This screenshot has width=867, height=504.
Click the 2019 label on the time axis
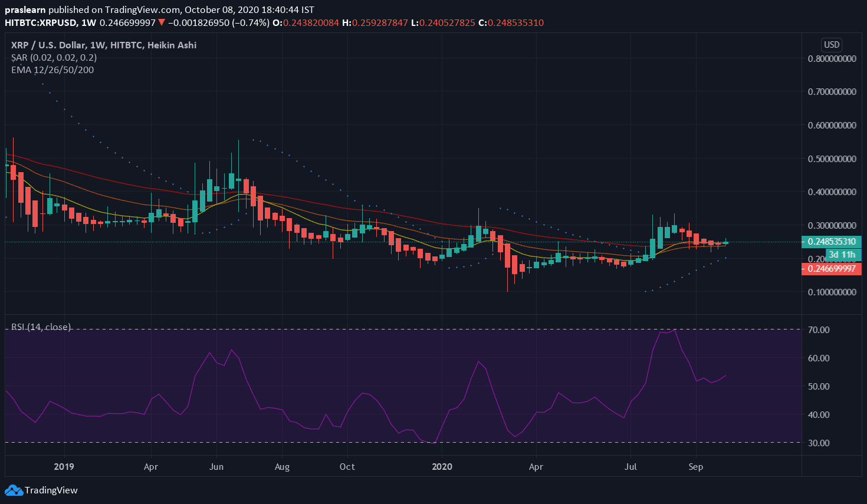(x=64, y=466)
